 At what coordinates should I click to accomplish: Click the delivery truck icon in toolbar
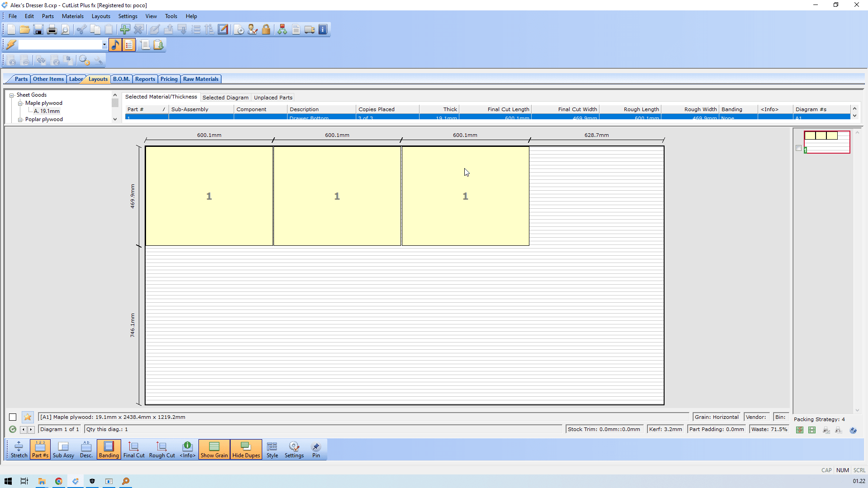click(x=309, y=30)
